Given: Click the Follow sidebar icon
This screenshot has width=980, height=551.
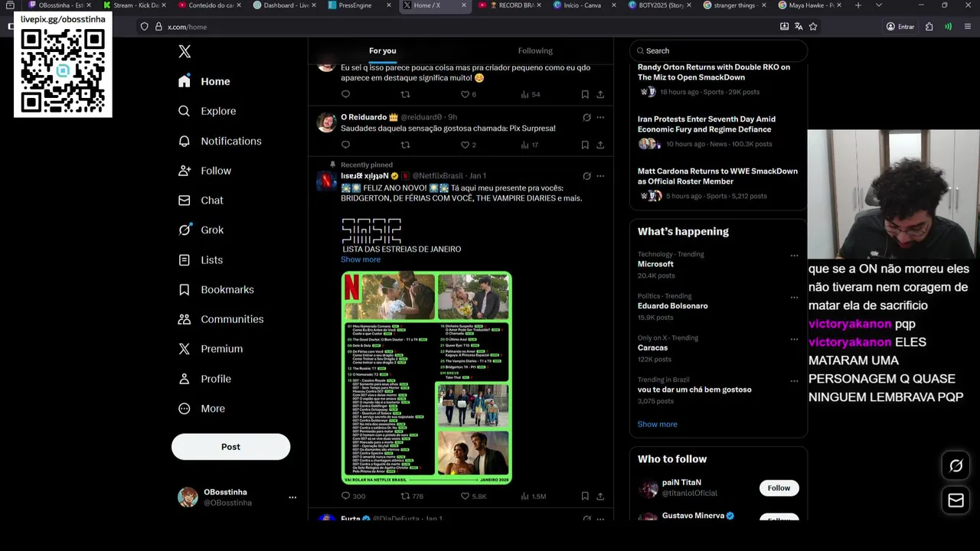Looking at the screenshot, I should [x=185, y=171].
